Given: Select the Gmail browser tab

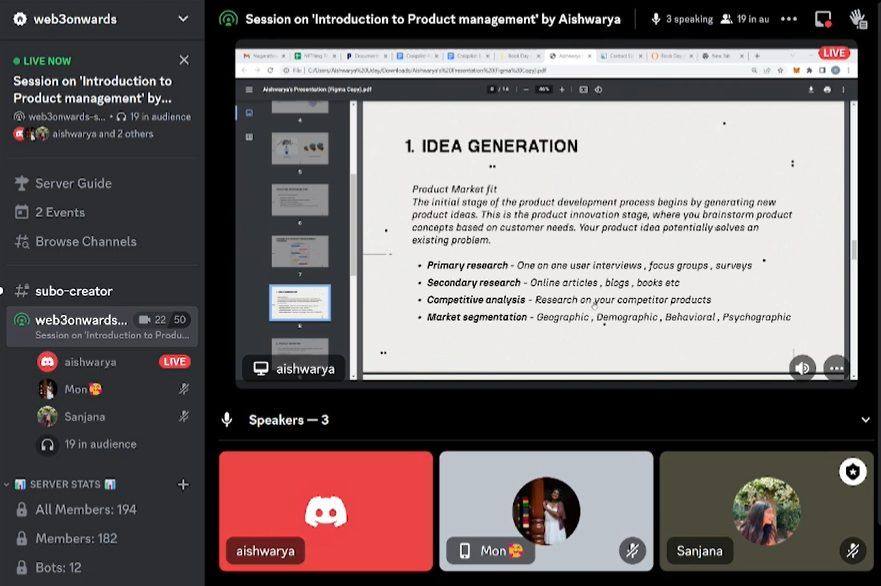Looking at the screenshot, I should click(x=264, y=56).
